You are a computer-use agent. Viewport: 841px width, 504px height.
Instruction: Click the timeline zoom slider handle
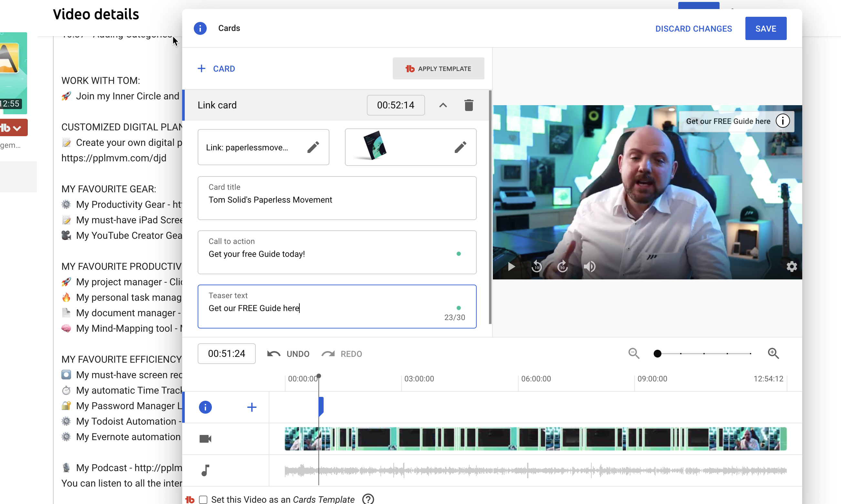(658, 354)
